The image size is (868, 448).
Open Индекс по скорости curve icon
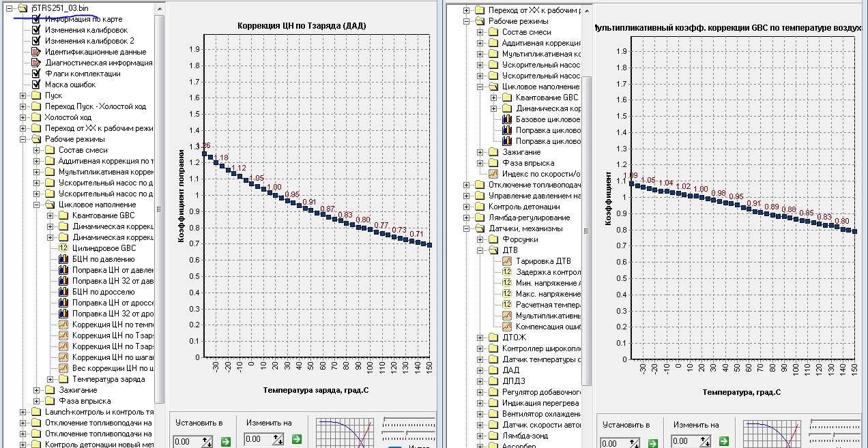493,174
